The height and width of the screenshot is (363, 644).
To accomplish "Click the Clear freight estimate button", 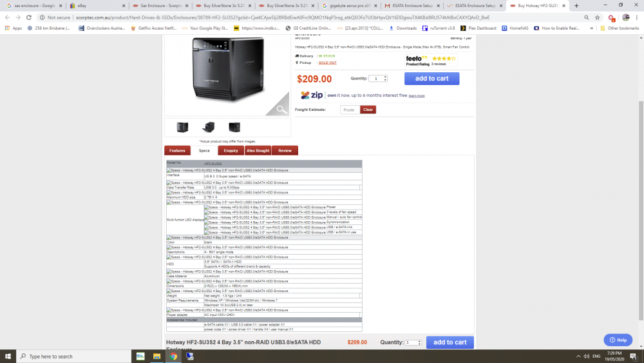I will (368, 110).
